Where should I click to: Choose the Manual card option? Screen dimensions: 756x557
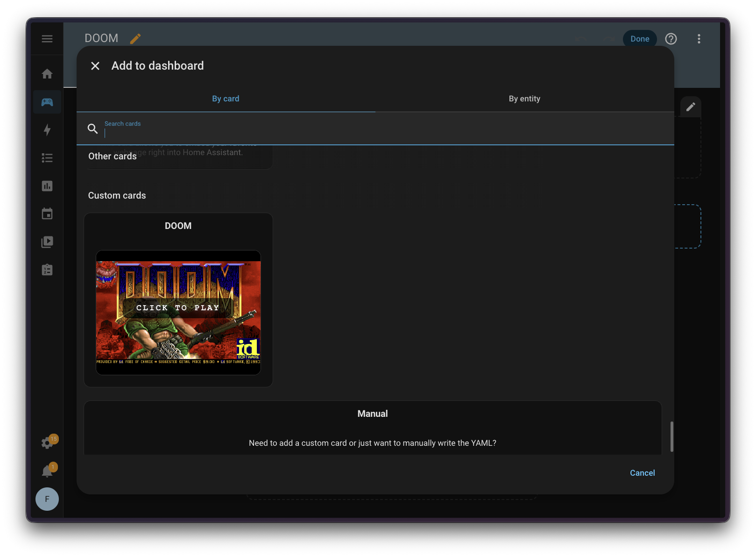[373, 428]
